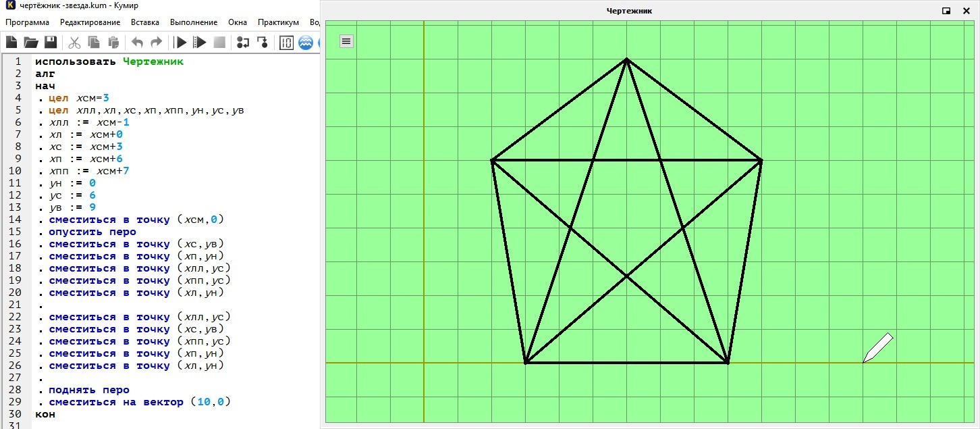Run program in test mode icon
This screenshot has height=429, width=980.
tap(200, 43)
